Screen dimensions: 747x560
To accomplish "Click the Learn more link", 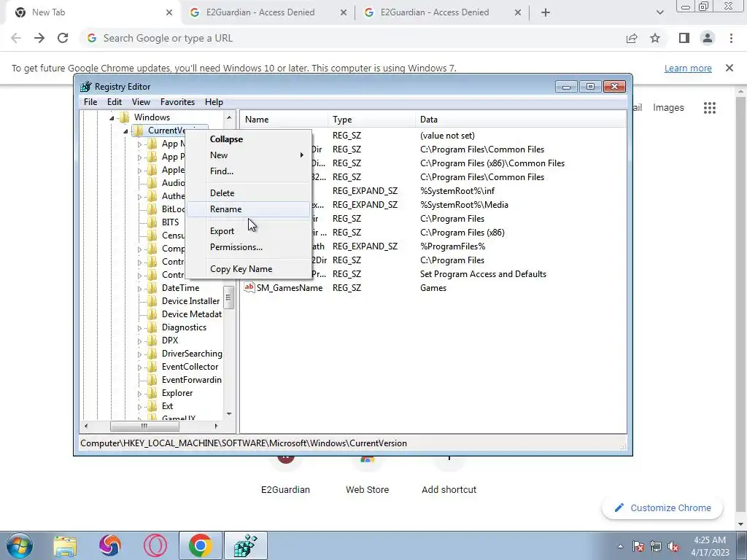I will 688,68.
